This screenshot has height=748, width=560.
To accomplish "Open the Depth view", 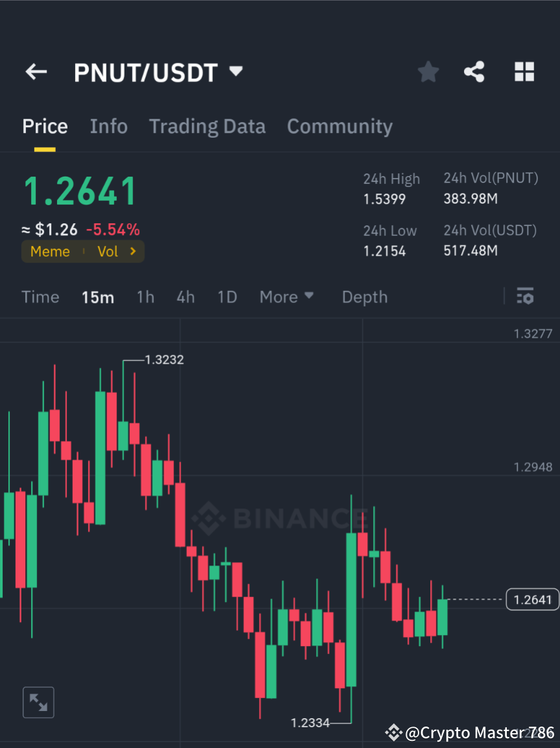I will click(x=364, y=297).
